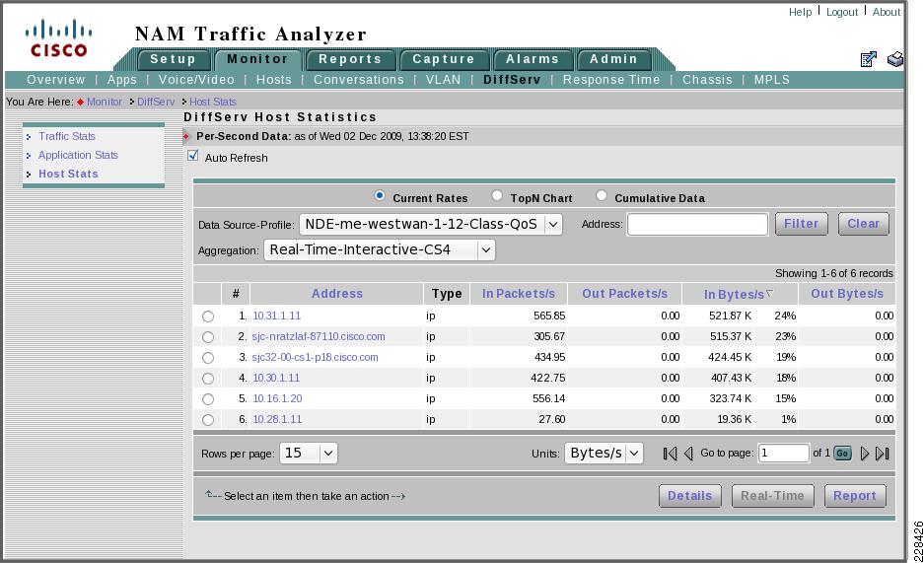924x563 pixels.
Task: Click the Logout link
Action: click(842, 12)
